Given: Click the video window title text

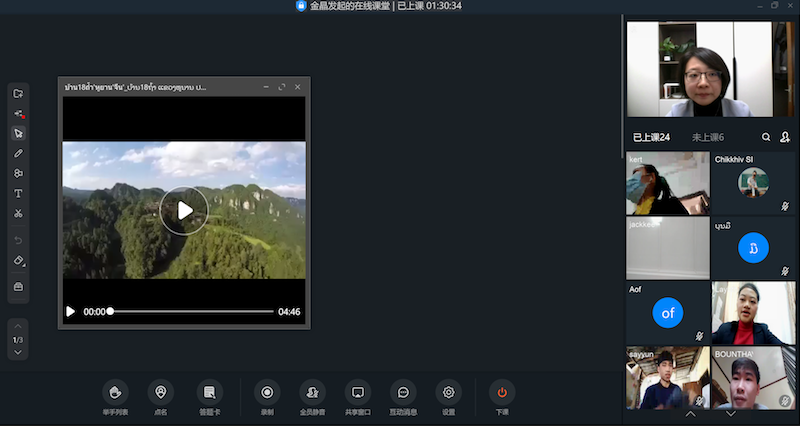Looking at the screenshot, I should (x=135, y=87).
